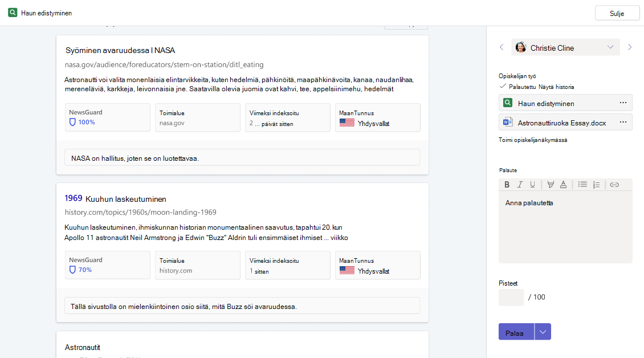The width and height of the screenshot is (644, 358).
Task: Click the US flag on the nasa.gov card
Action: 347,123
